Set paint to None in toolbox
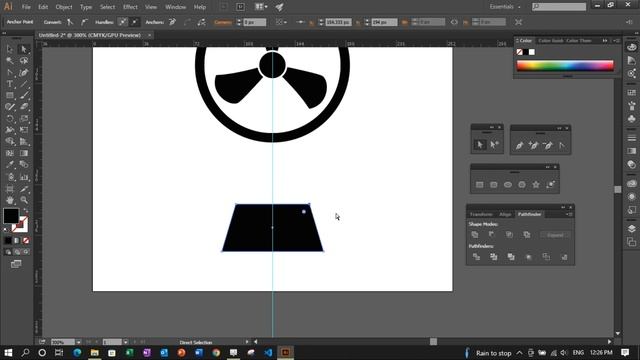Screen dimensions: 640x360 pos(26,240)
